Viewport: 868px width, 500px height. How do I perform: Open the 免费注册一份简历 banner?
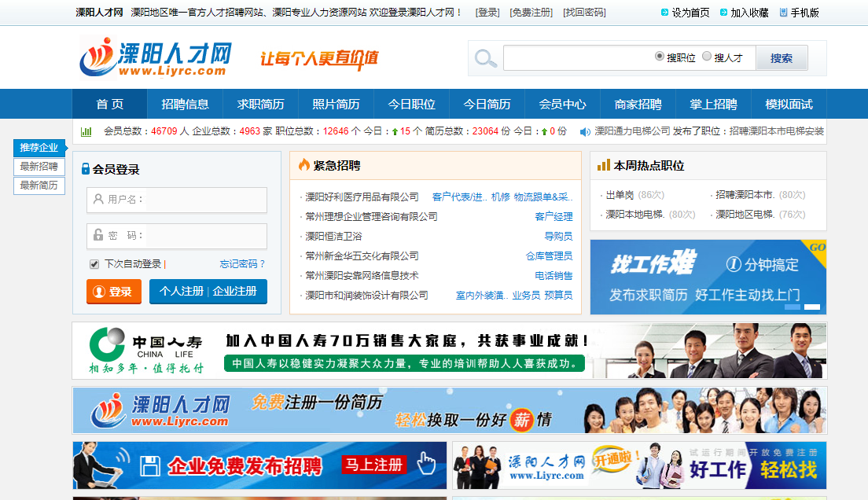point(450,410)
